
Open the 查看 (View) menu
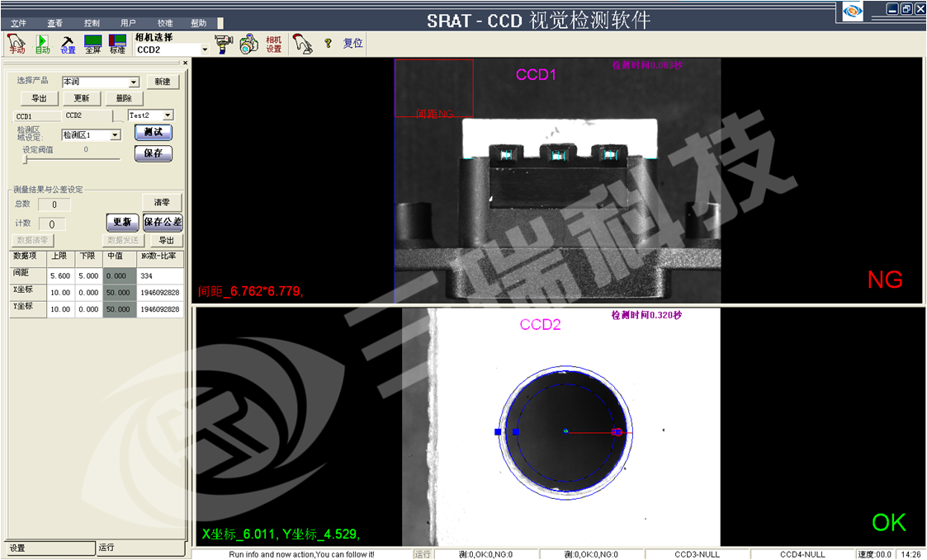point(55,23)
